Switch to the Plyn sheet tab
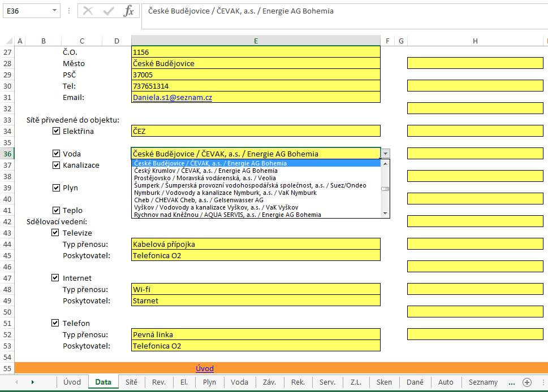The height and width of the screenshot is (392, 548). pos(209,382)
